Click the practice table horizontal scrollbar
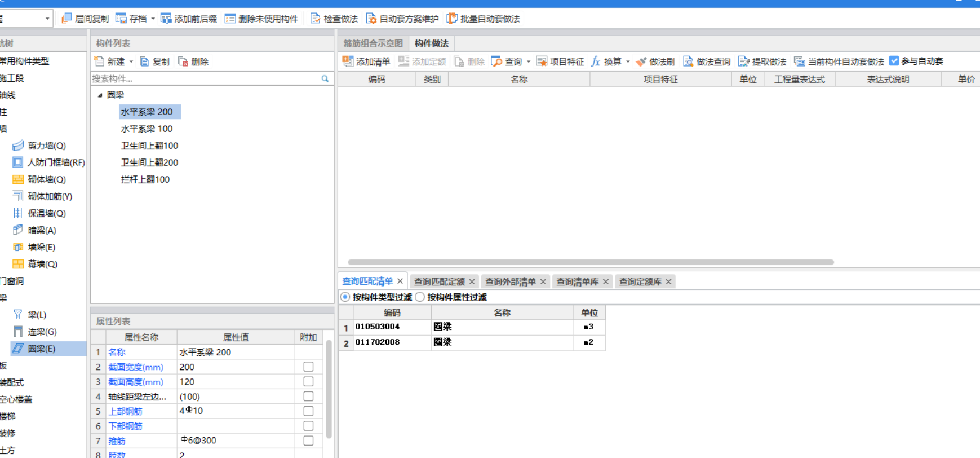Viewport: 980px width, 458px height. coord(591,262)
